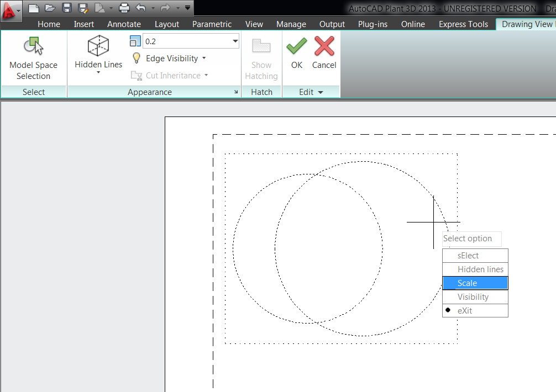Expand the Cut Inheritance dropdown arrow
The image size is (556, 392).
(206, 75)
